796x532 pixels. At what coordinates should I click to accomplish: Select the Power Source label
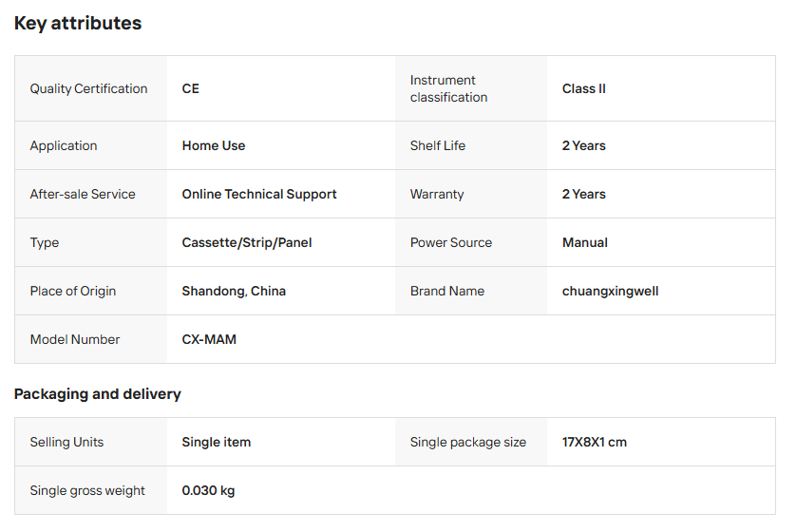click(451, 242)
